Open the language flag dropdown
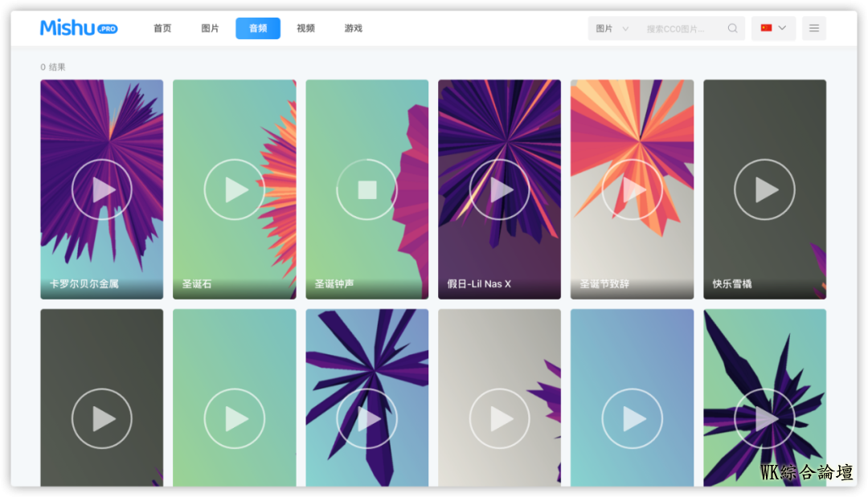 773,28
